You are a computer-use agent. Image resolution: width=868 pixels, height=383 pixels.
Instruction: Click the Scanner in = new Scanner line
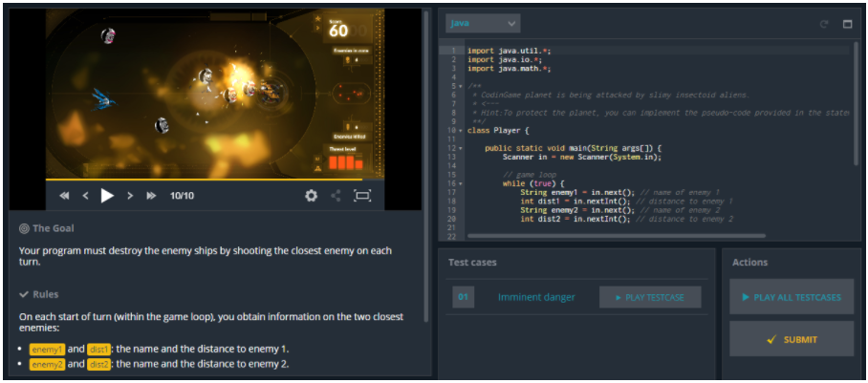tap(582, 158)
